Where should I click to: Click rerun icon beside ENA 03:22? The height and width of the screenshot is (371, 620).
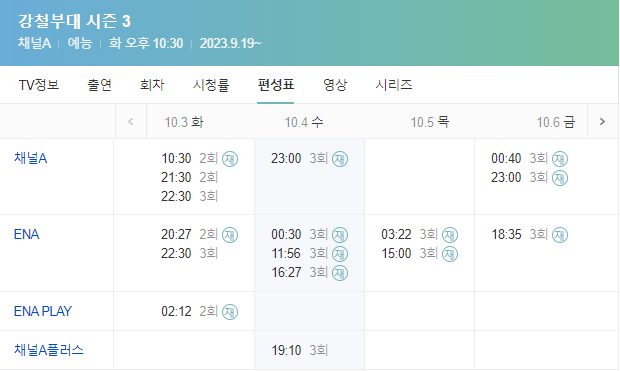coord(450,235)
